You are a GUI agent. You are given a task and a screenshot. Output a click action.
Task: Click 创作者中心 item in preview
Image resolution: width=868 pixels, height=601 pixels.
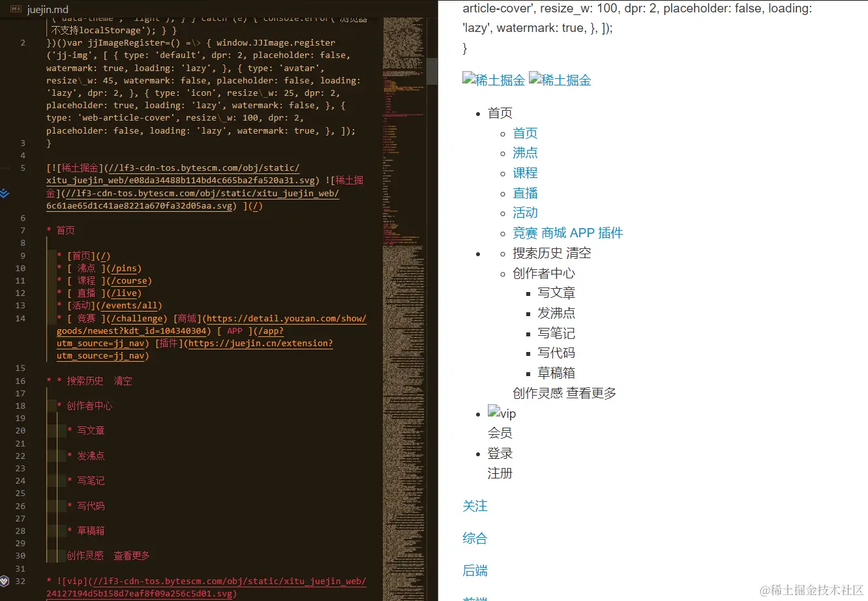[x=544, y=273]
